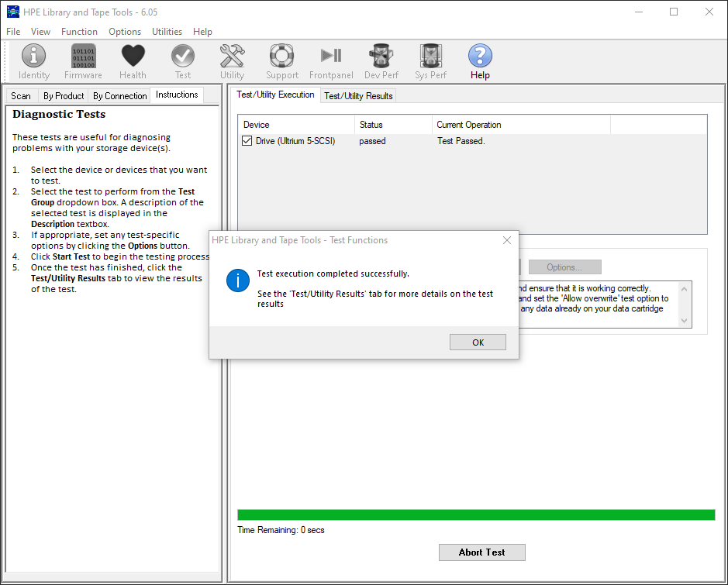Click the Current Operation column header
This screenshot has width=728, height=585.
point(522,125)
